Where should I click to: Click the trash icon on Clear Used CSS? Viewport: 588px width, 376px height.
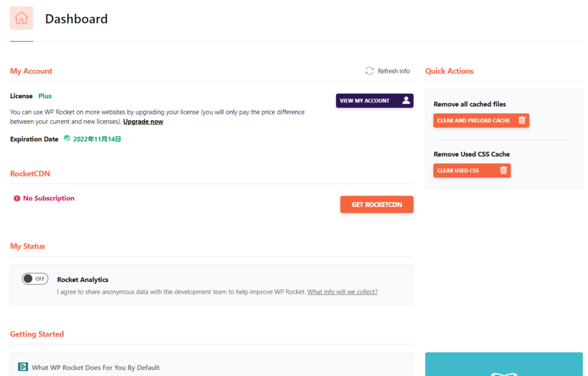tap(503, 171)
